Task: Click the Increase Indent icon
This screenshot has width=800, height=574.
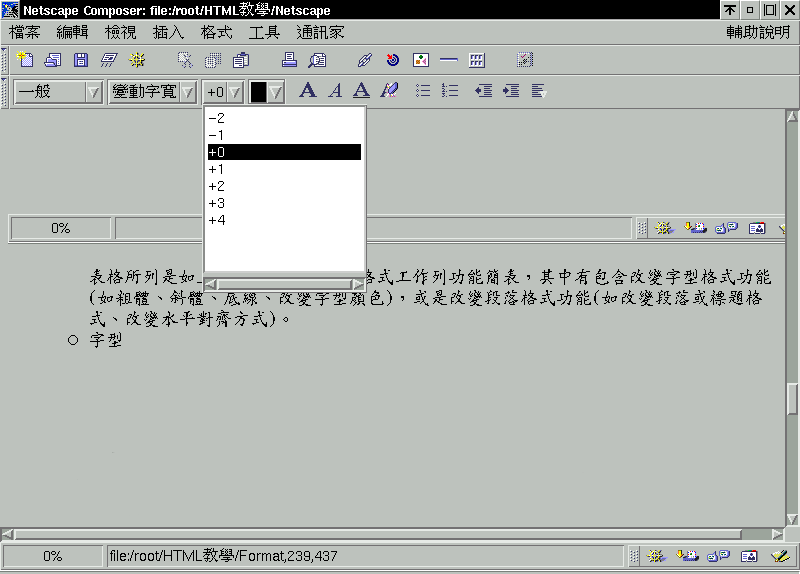Action: (511, 90)
